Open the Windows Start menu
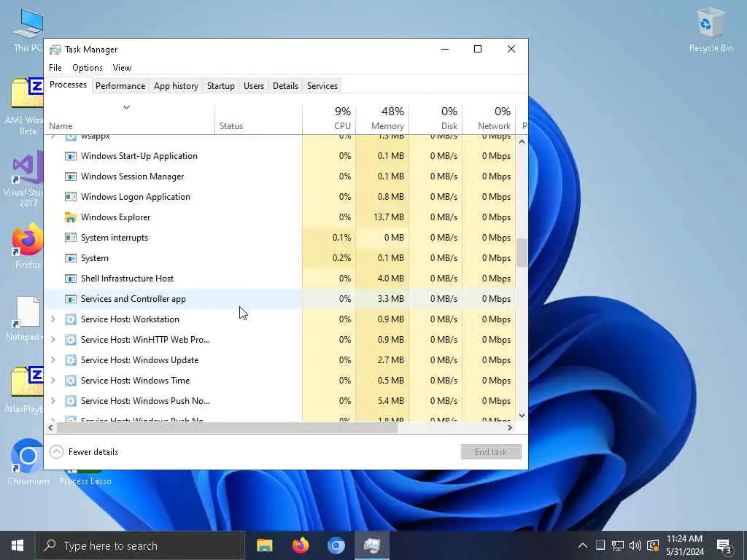 click(18, 545)
